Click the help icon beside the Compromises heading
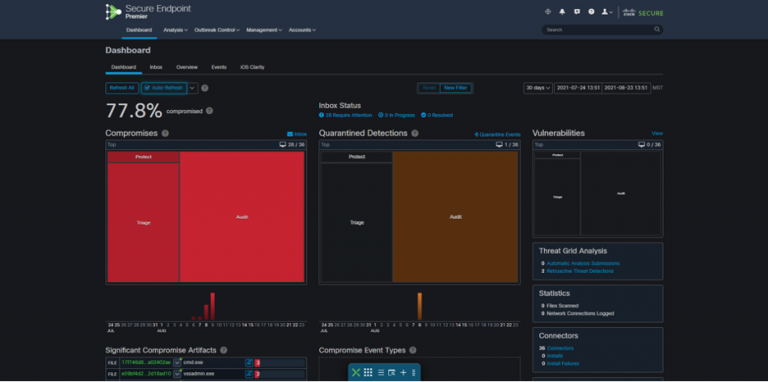Image resolution: width=768 pixels, height=382 pixels. click(x=165, y=133)
